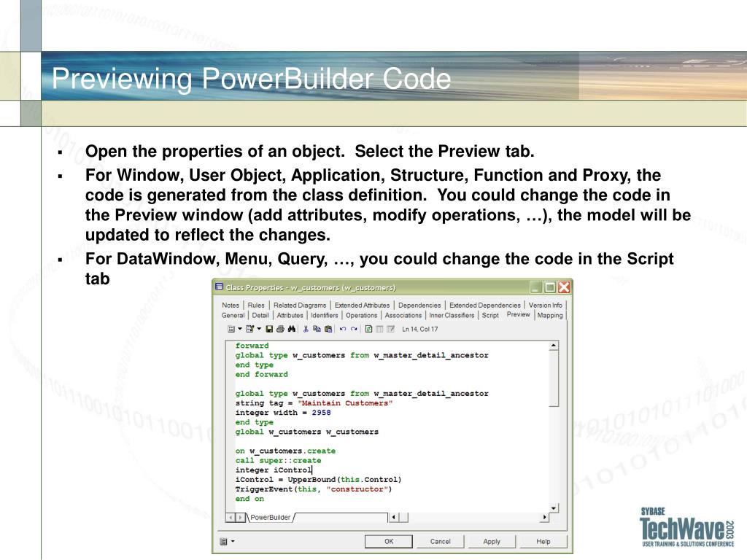
Task: Click the vertical scrollbar thumb in code pane
Action: point(554,378)
